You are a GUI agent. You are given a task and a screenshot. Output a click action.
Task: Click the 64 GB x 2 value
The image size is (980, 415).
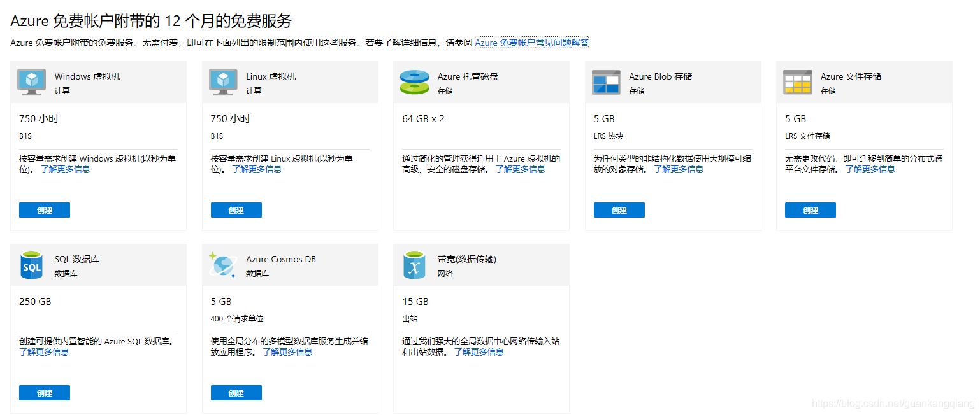pyautogui.click(x=423, y=119)
